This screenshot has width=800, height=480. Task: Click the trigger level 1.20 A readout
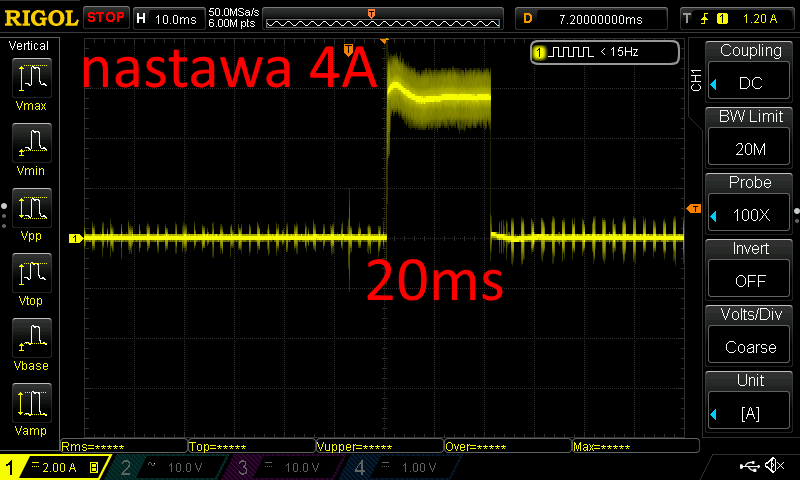(760, 19)
